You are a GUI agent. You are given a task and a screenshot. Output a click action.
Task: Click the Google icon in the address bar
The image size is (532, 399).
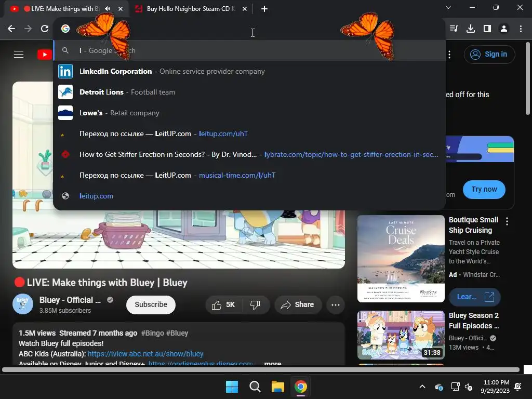click(x=65, y=29)
